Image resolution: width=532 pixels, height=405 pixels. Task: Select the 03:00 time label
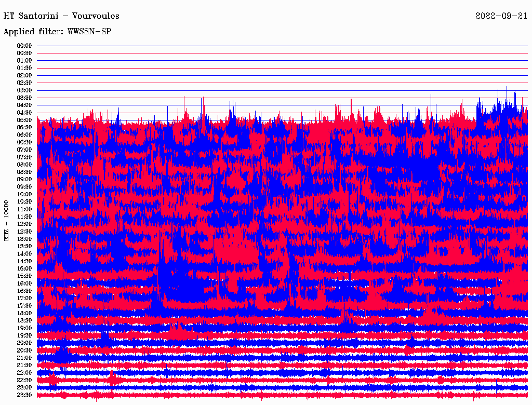pos(24,90)
